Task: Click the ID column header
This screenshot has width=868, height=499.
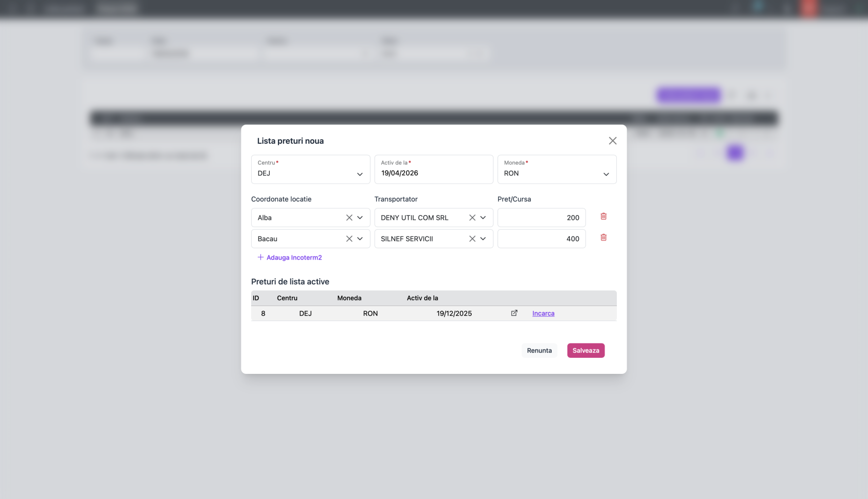Action: point(256,298)
